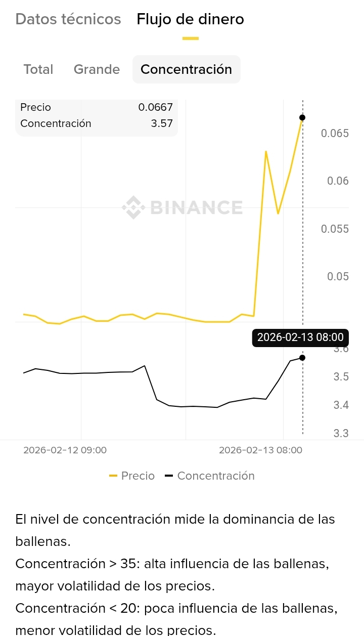
Task: Click the Precio 0.0667 value readout
Action: (155, 107)
